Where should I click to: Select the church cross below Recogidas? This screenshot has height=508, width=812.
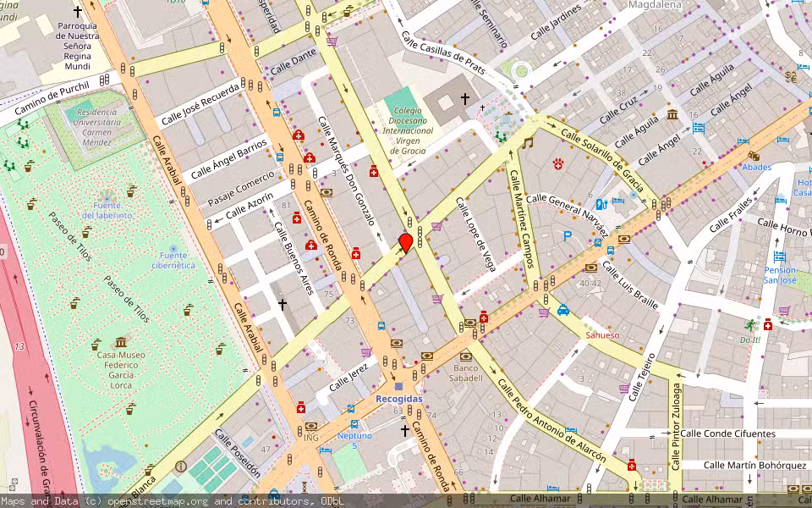click(405, 430)
